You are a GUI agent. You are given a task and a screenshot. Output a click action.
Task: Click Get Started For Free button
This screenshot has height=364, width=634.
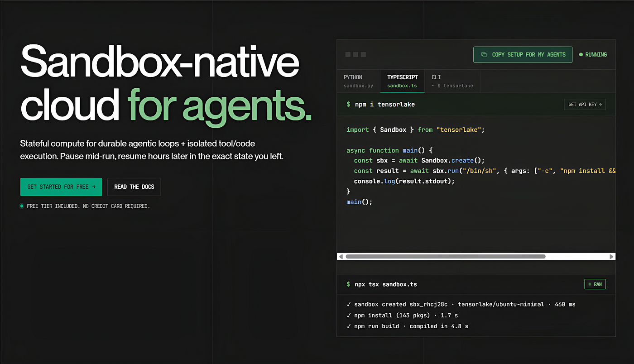61,187
